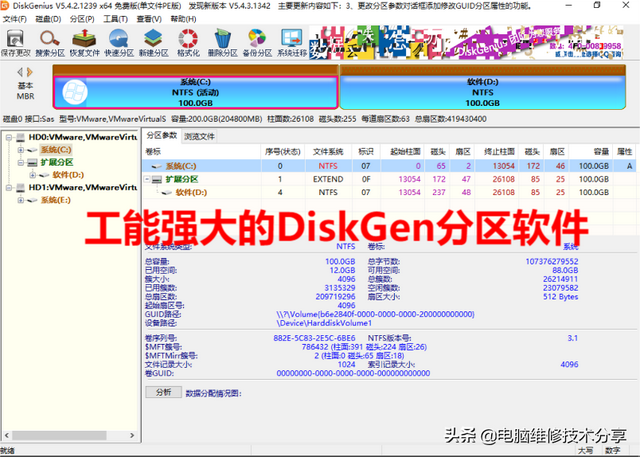
Task: Open the 分区(P) menu
Action: (82, 19)
